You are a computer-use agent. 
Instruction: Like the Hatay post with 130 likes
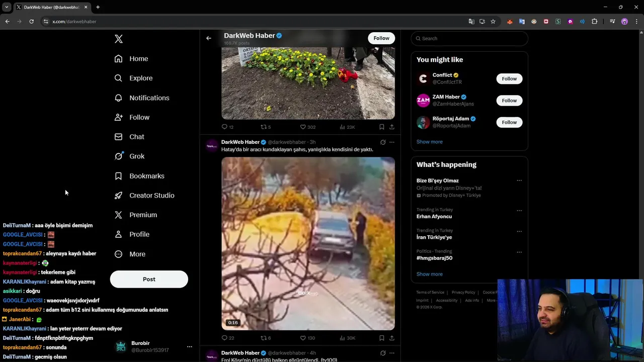(307, 338)
